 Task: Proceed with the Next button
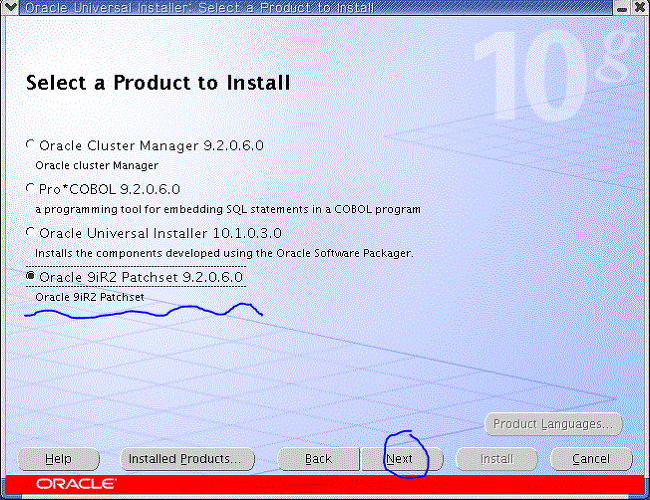[x=402, y=459]
